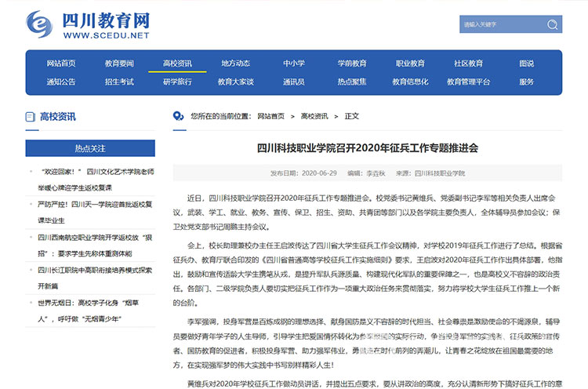This screenshot has width=588, height=389.
Task: Open 通知公告 in the nav bar
Action: coord(61,82)
